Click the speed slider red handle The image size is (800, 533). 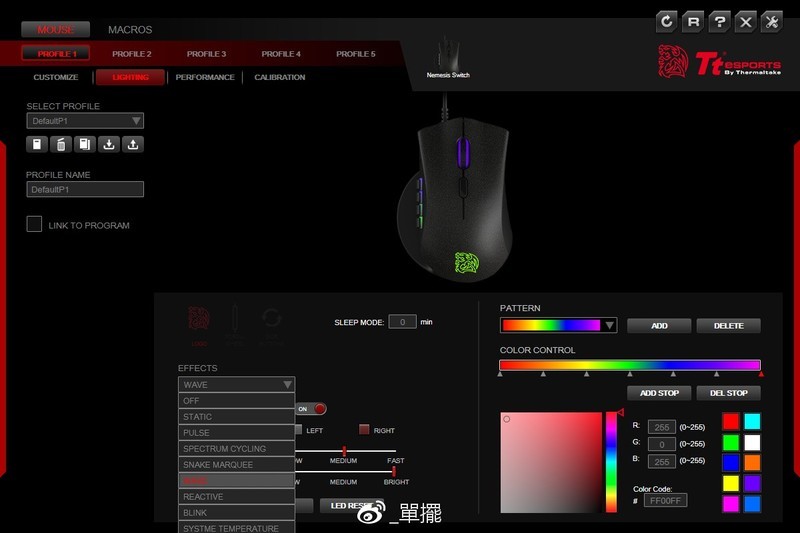coord(344,450)
